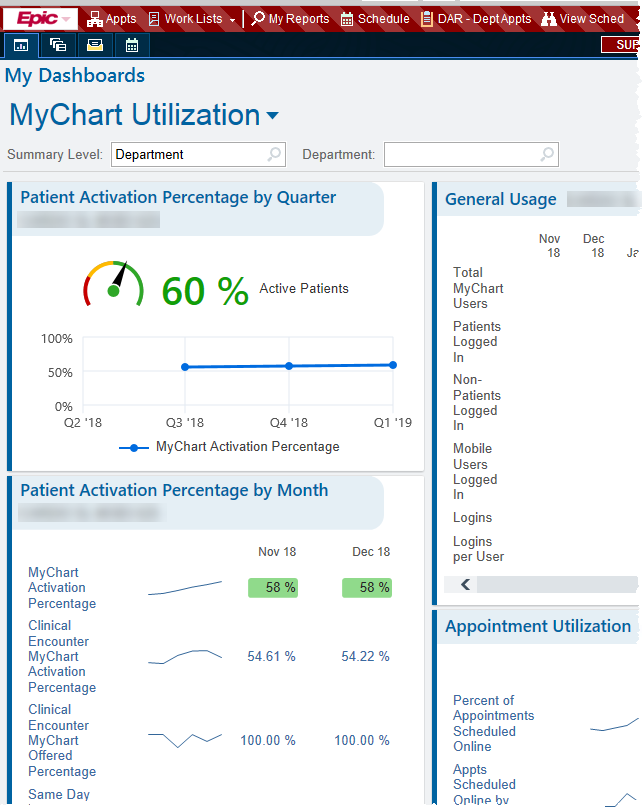Switch to the second workspace tab icon
This screenshot has width=642, height=808.
pos(58,45)
